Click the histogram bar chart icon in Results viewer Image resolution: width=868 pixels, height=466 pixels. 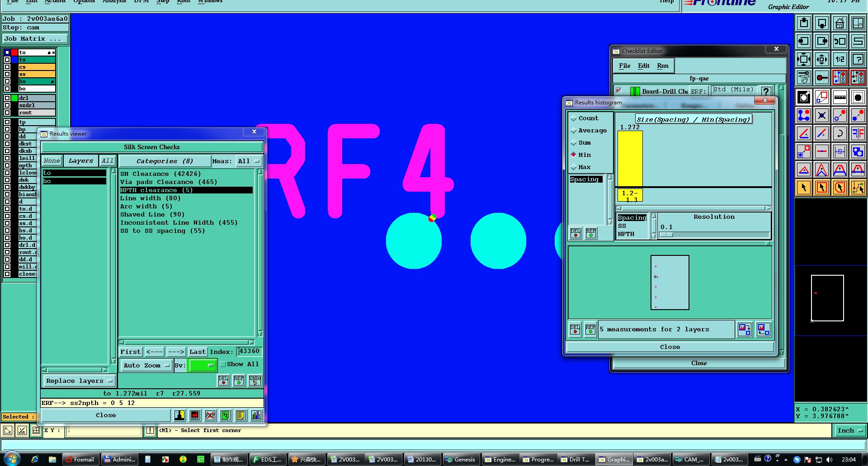pos(256,415)
